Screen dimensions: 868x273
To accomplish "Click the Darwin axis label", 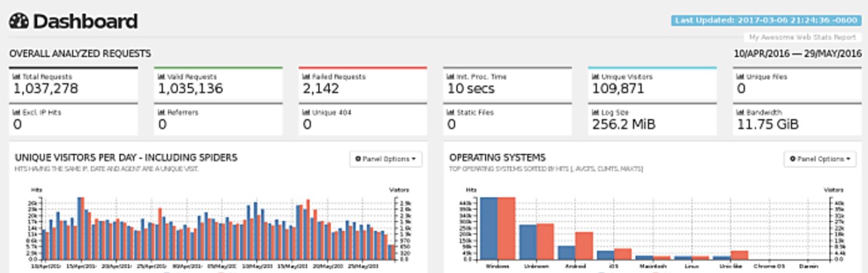I will point(808,266).
